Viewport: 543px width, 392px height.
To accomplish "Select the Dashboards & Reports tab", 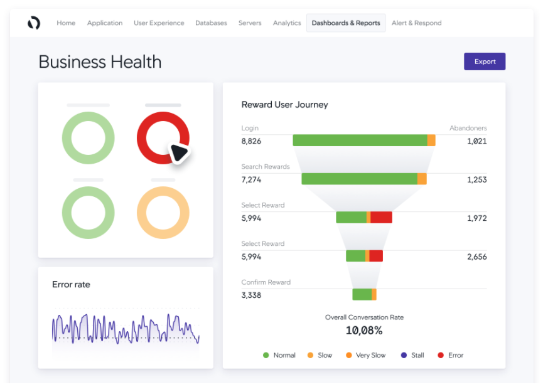I will point(346,23).
